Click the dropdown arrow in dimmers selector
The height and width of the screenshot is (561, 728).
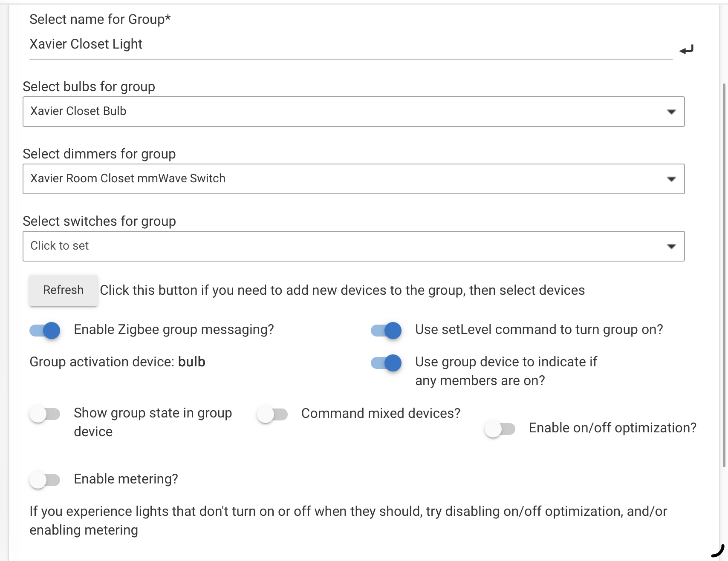click(x=671, y=179)
